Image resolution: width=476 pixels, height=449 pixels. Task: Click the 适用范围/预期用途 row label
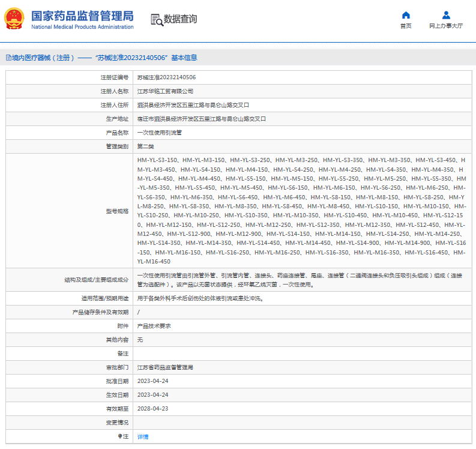coord(104,299)
